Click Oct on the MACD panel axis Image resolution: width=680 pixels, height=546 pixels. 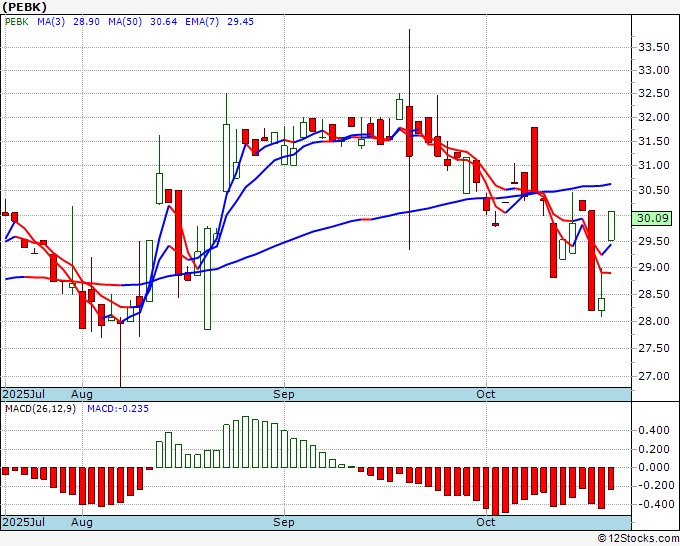coord(485,522)
